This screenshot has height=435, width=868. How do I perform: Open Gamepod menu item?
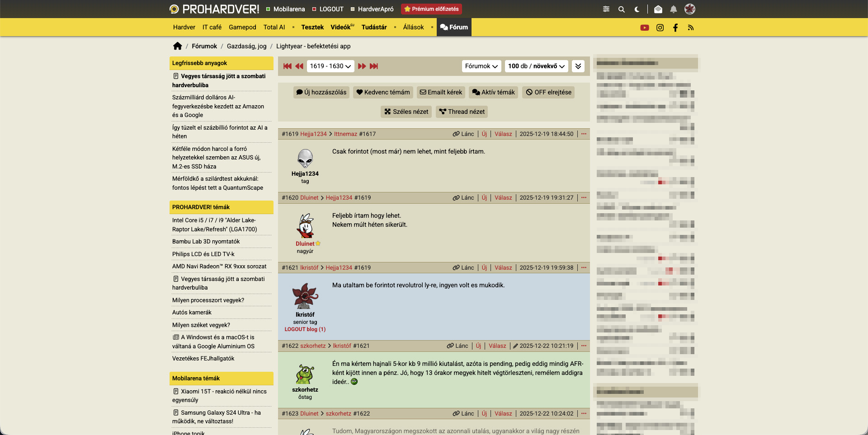coord(242,27)
